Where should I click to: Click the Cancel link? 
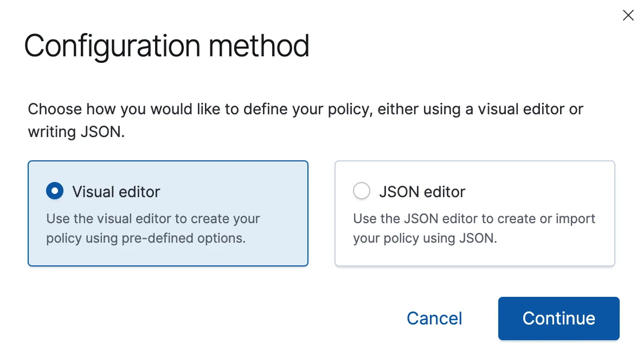434,318
